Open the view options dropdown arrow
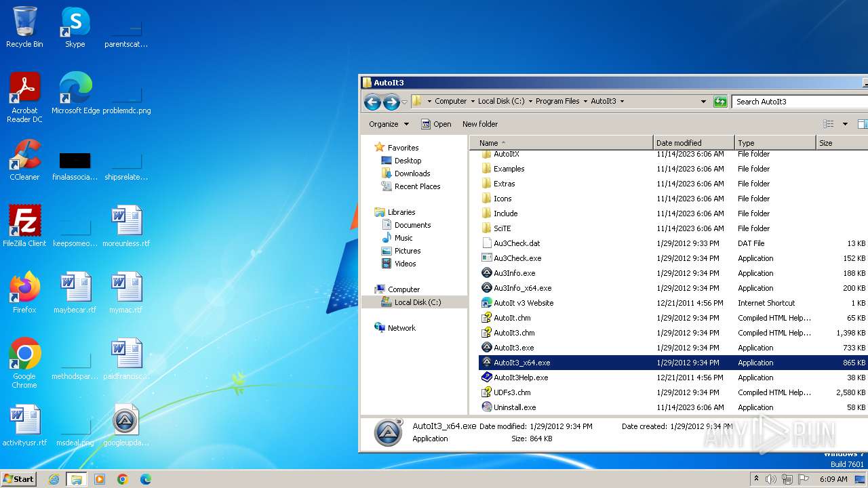Screen dimensions: 868x488 click(845, 124)
